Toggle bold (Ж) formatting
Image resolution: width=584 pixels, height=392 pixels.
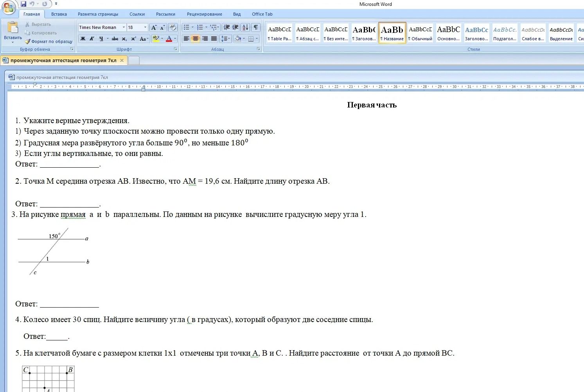[83, 39]
